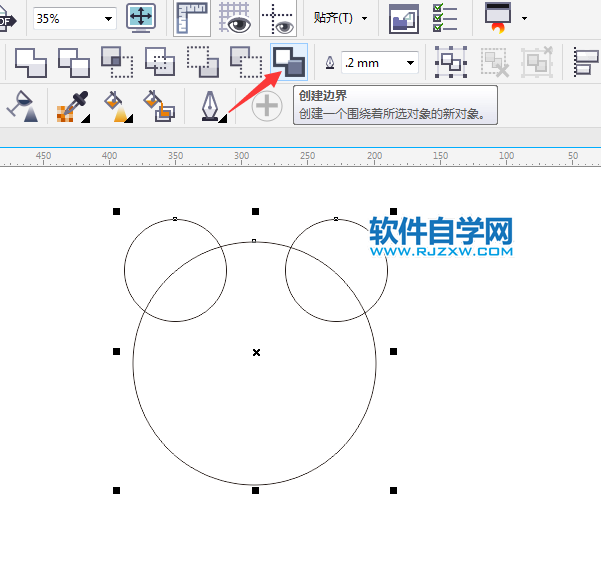The height and width of the screenshot is (575, 601).
Task: Select the Outline Pen tool
Action: [211, 105]
